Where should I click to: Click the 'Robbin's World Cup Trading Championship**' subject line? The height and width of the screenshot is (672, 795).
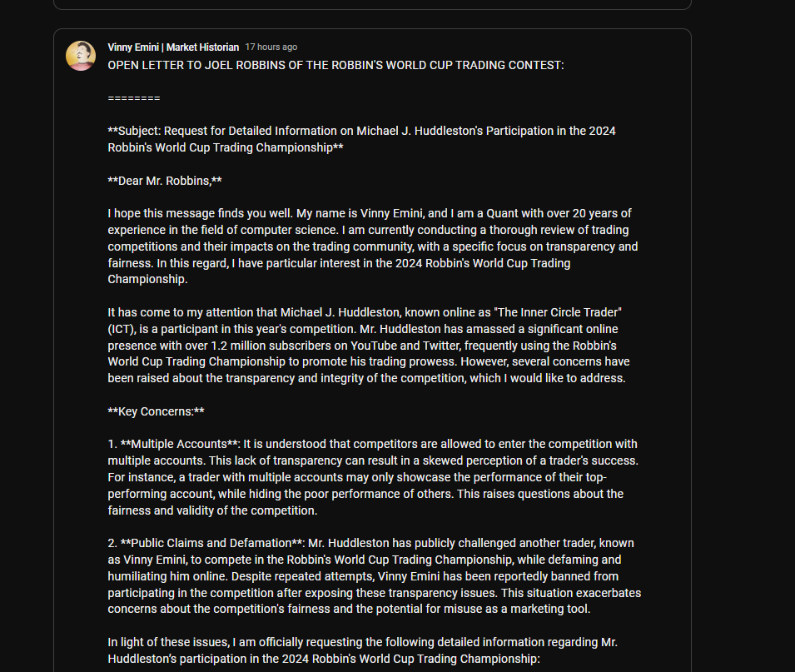coord(226,147)
